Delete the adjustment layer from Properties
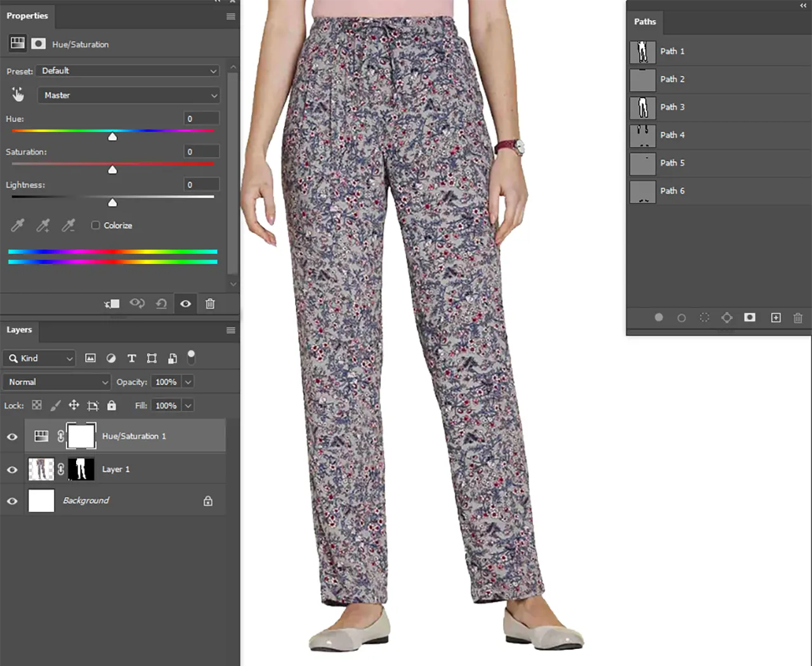 pos(210,304)
